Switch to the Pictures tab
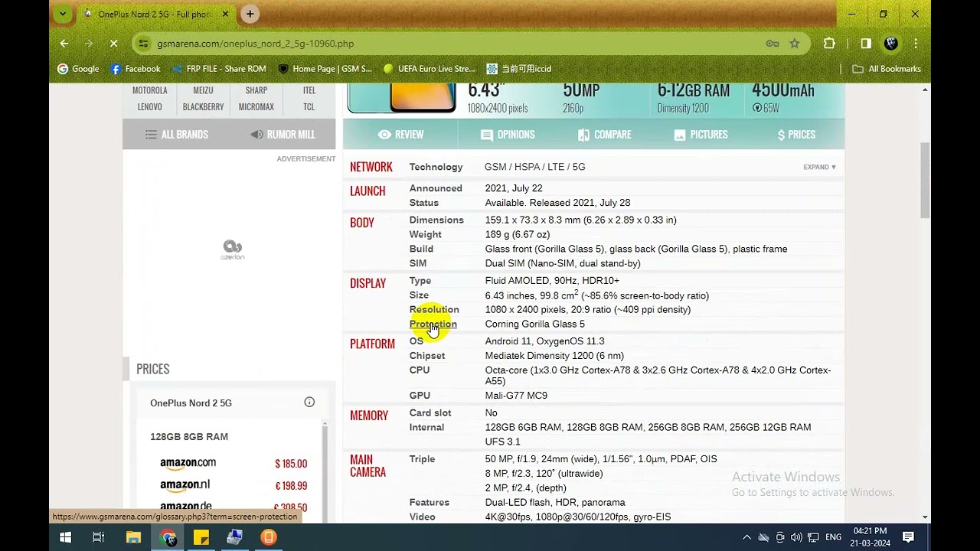980x551 pixels. pos(701,135)
